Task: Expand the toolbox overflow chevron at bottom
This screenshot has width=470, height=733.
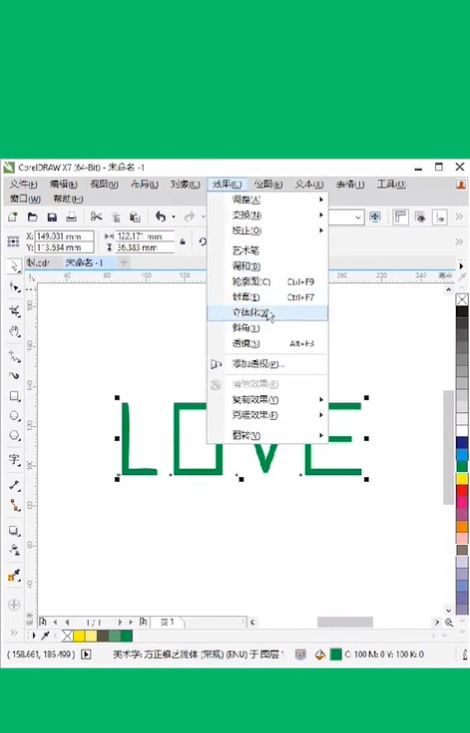Action: [14, 632]
